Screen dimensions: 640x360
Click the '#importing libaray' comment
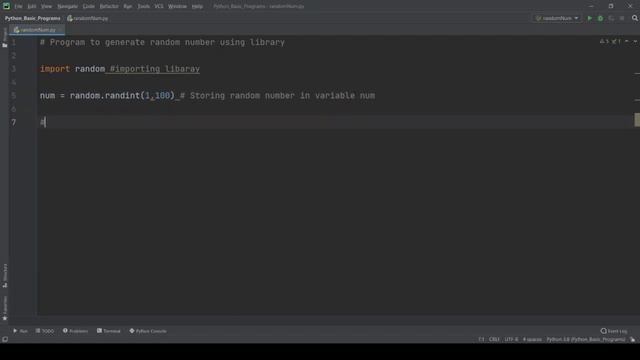[155, 69]
